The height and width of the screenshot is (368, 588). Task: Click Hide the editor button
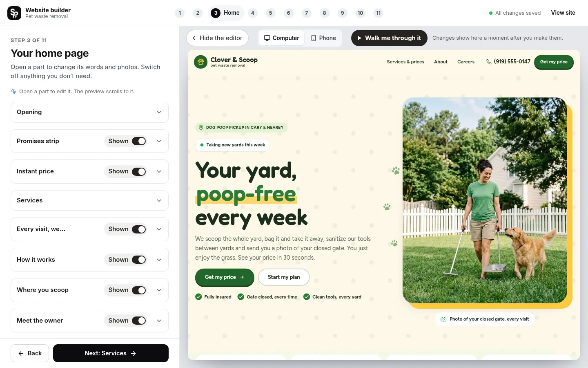pos(217,38)
